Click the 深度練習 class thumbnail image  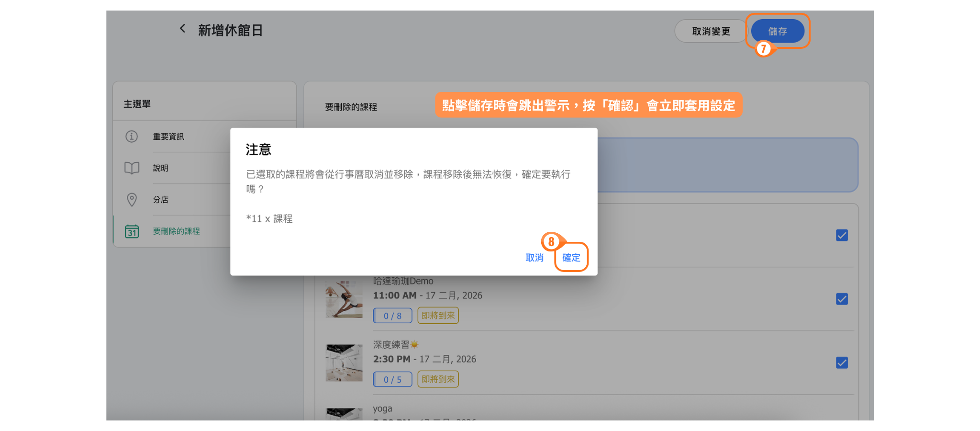(344, 363)
